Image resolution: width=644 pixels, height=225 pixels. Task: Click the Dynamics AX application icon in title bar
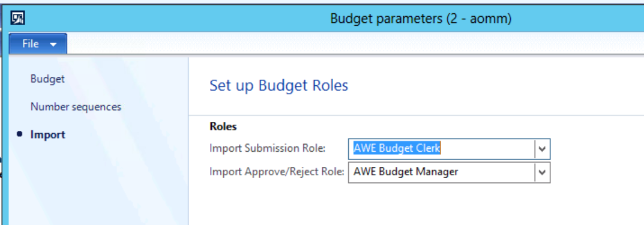(x=18, y=19)
